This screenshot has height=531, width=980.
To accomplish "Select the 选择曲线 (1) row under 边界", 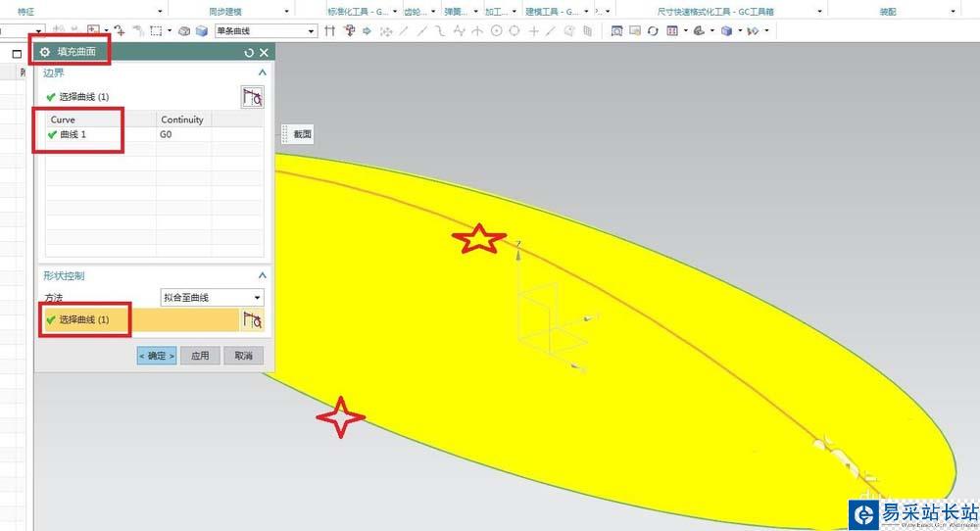I will click(x=141, y=97).
